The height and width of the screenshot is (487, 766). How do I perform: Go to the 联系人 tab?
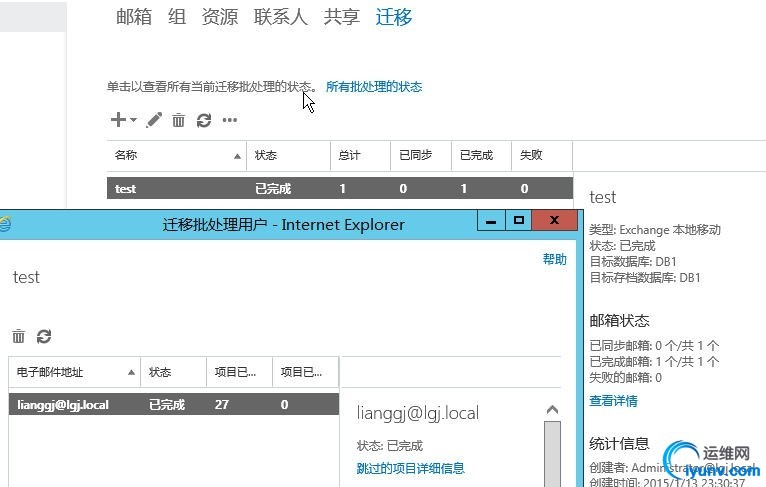[x=281, y=17]
